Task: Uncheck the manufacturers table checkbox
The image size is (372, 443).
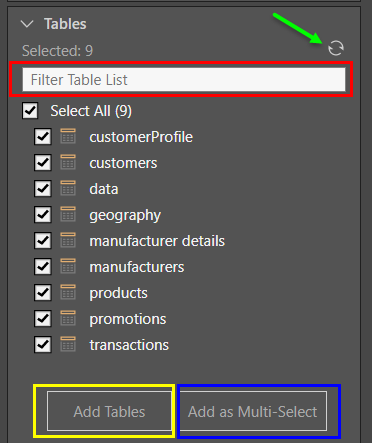Action: point(43,266)
